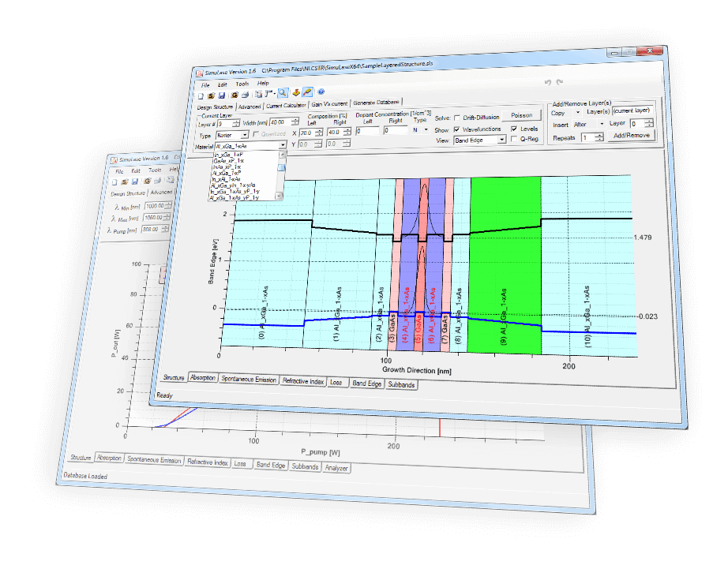Open the dopant Type dropdown showing N
Image resolution: width=728 pixels, height=565 pixels.
421,130
